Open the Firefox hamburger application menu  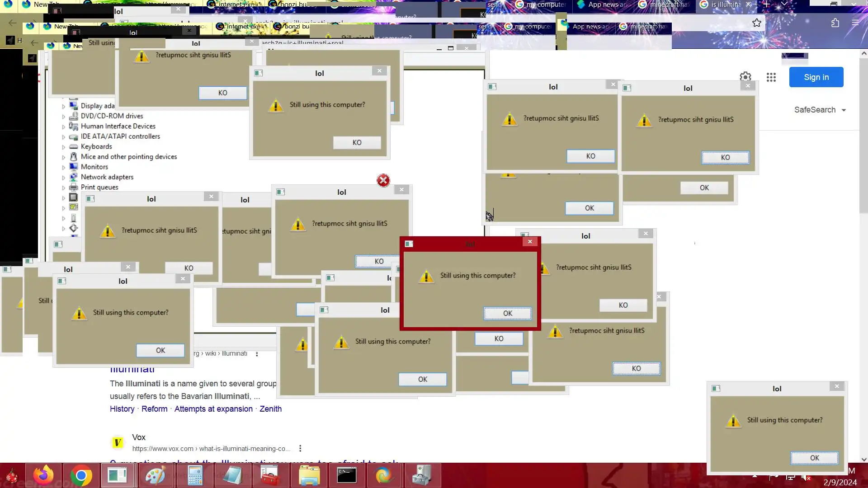coord(855,23)
